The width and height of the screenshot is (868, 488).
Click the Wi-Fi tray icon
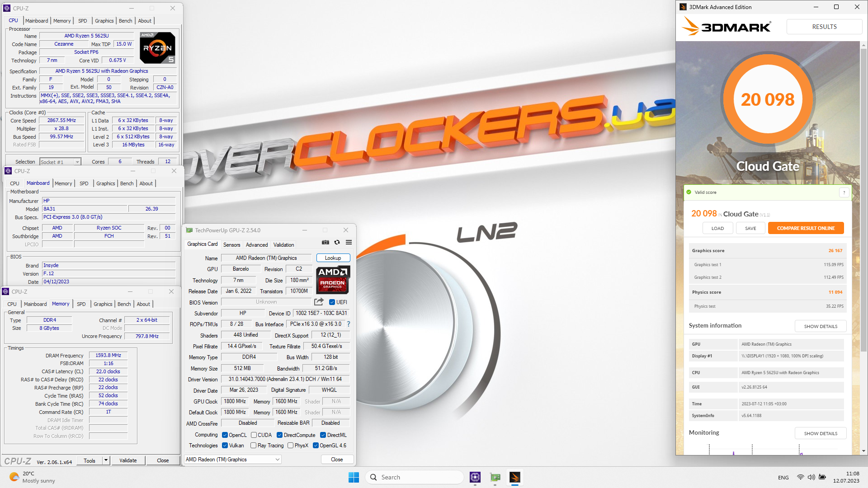800,477
